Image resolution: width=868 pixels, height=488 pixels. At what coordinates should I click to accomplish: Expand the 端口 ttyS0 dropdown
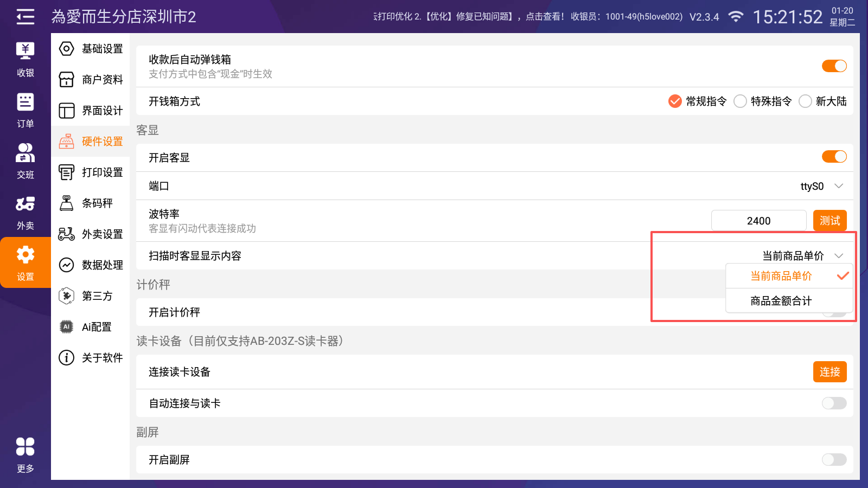point(822,186)
